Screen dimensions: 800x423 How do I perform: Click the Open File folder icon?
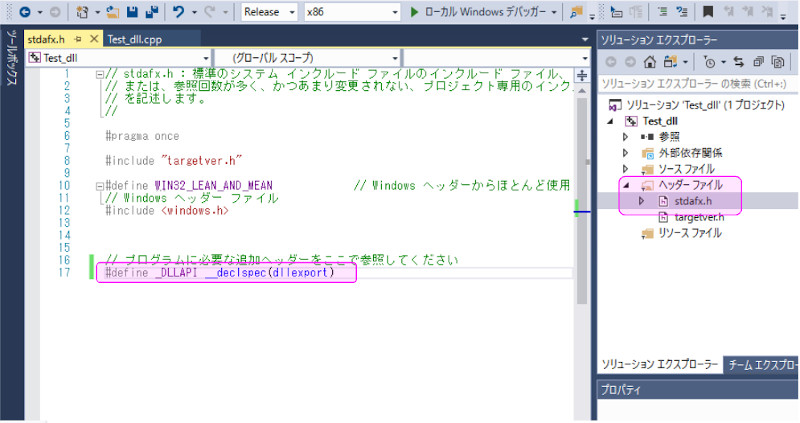[x=113, y=11]
